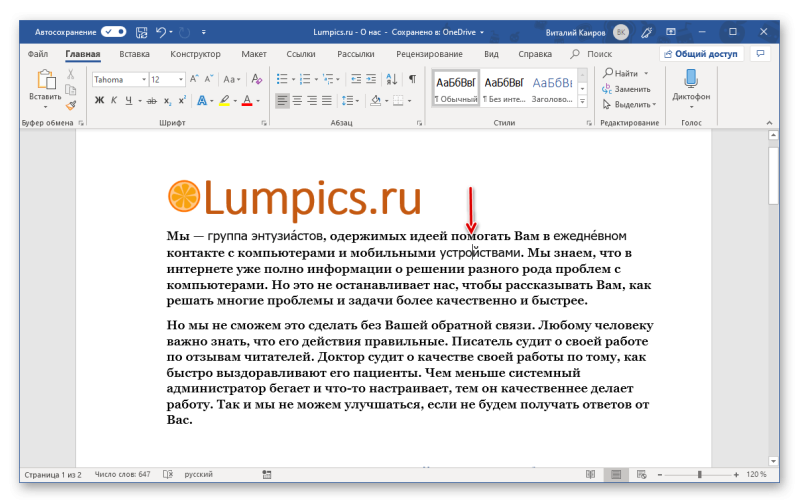
Task: Open Customize Quick Access Toolbar arrow
Action: [x=204, y=32]
